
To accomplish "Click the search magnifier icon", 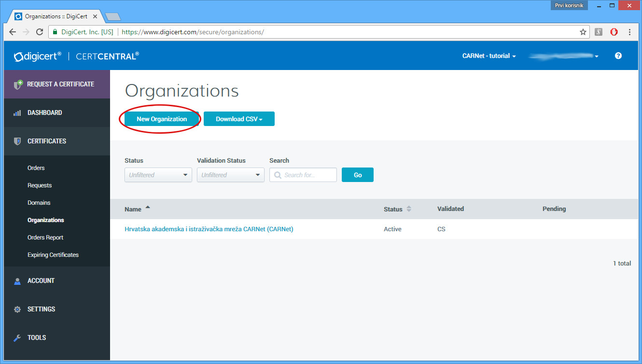I will [x=278, y=175].
